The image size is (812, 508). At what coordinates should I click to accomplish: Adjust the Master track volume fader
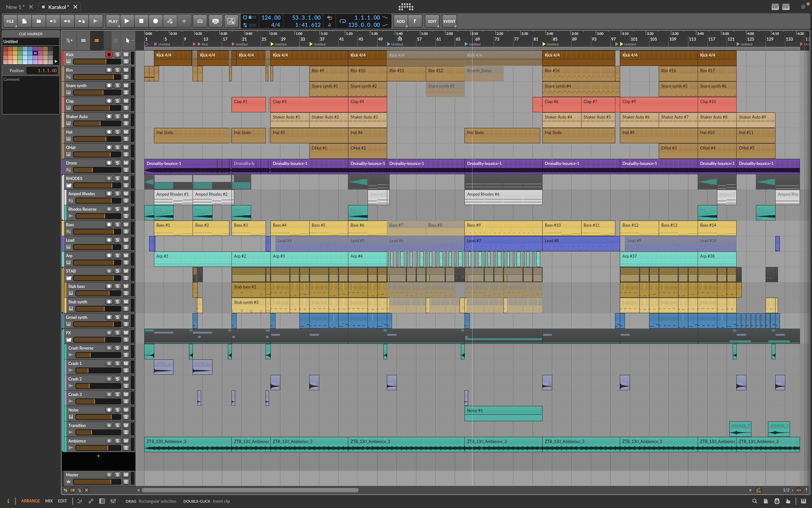tap(97, 481)
